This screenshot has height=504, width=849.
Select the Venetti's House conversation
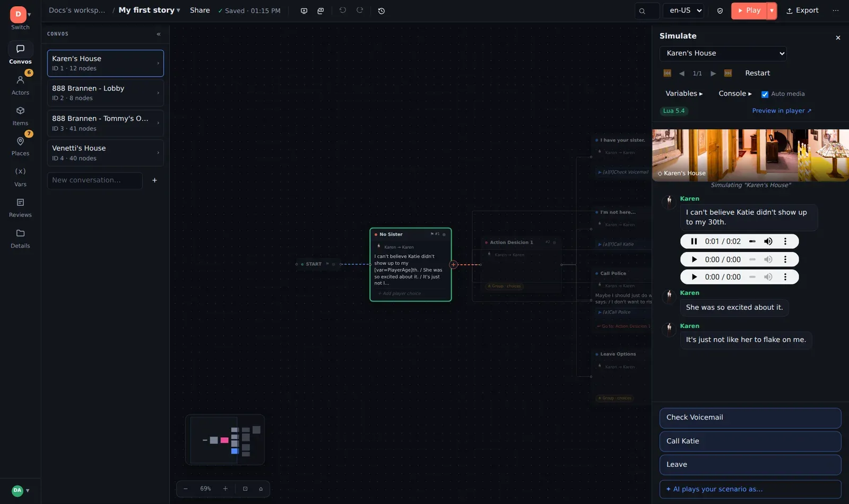coord(106,153)
